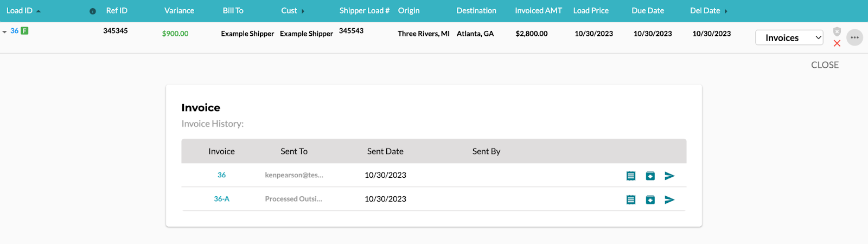Resend invoice 36 with the send arrow
Viewport: 868px width, 244px height.
tap(670, 176)
